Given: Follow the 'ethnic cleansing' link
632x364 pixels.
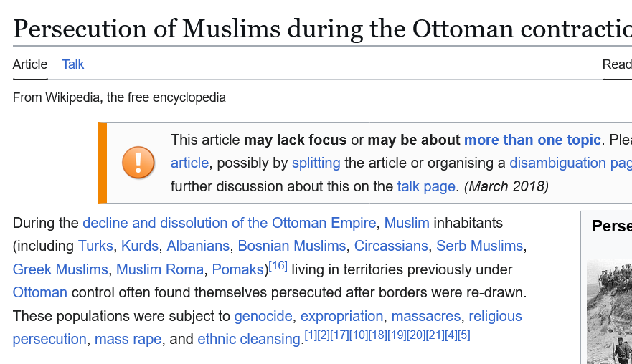Looking at the screenshot, I should coord(249,339).
